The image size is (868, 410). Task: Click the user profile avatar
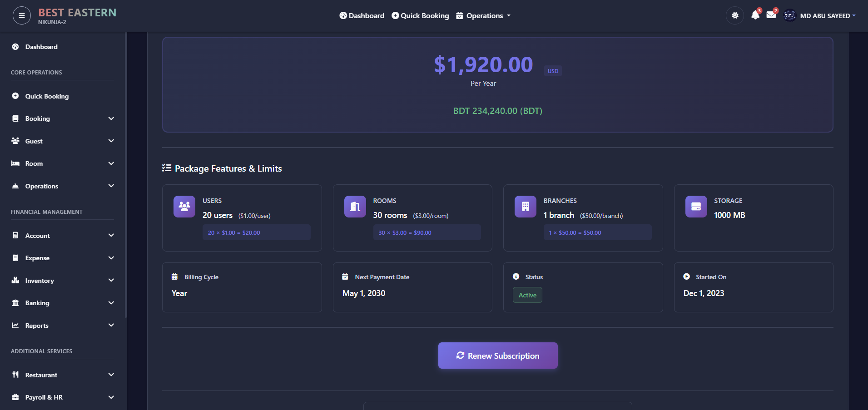789,15
